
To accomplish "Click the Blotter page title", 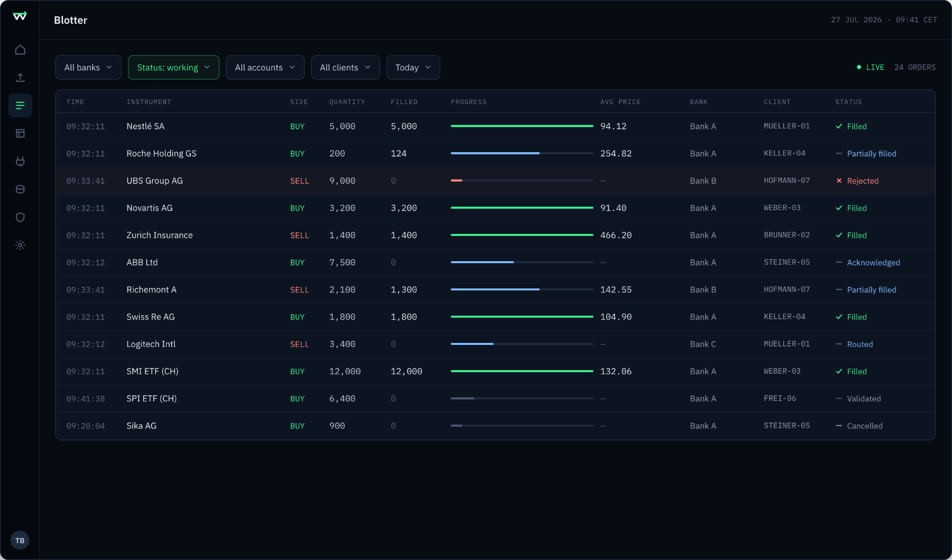I will (x=70, y=20).
